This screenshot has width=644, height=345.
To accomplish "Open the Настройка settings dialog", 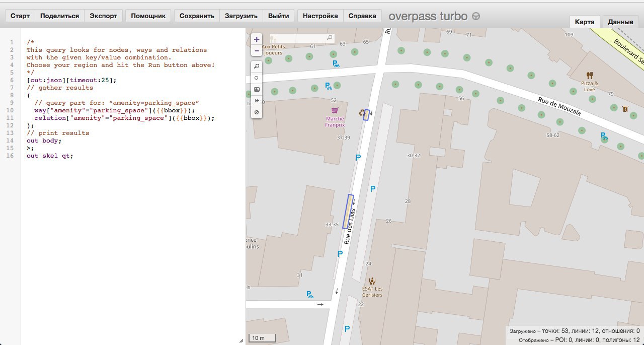I will point(320,16).
